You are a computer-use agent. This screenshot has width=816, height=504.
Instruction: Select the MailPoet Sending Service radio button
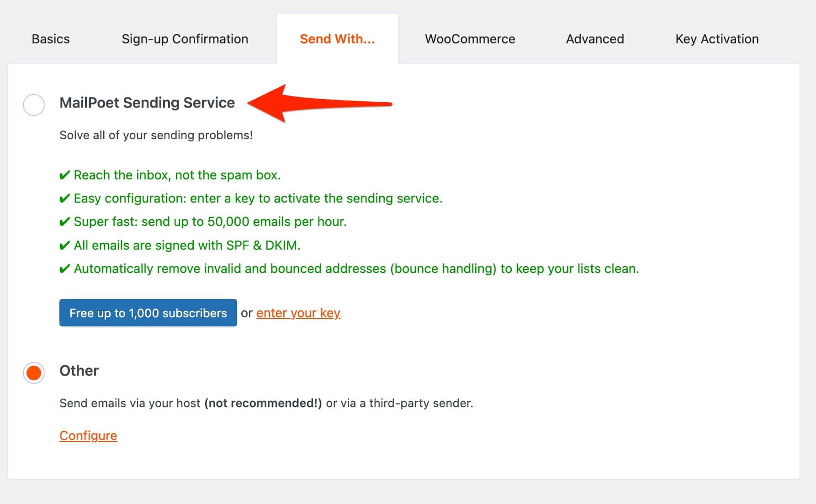pyautogui.click(x=34, y=105)
